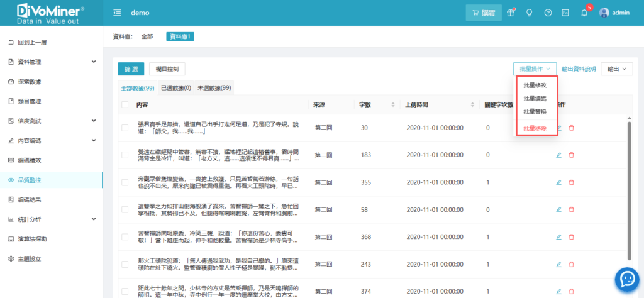Open the gift box icon in header
Image resolution: width=644 pixels, height=298 pixels.
[x=511, y=13]
